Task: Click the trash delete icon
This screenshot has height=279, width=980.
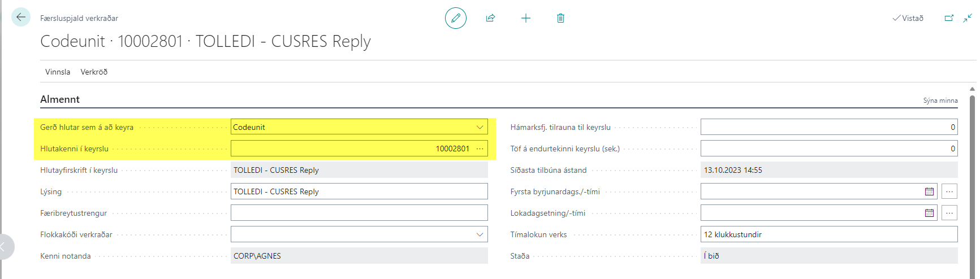Action: pos(560,18)
